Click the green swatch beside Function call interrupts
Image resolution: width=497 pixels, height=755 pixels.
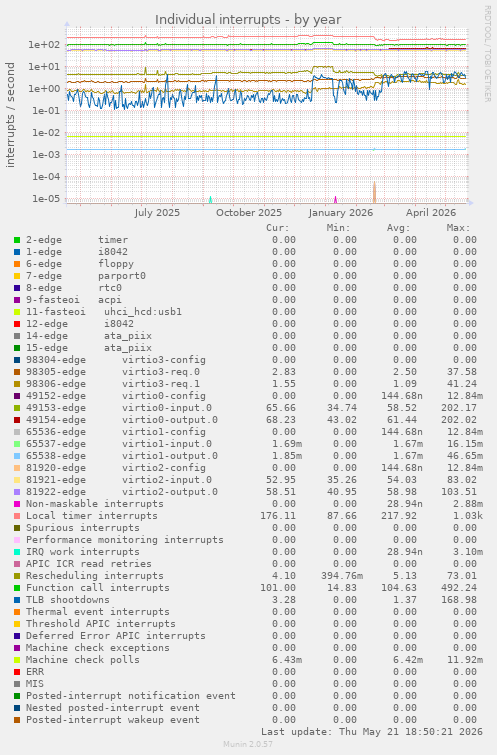tap(17, 588)
